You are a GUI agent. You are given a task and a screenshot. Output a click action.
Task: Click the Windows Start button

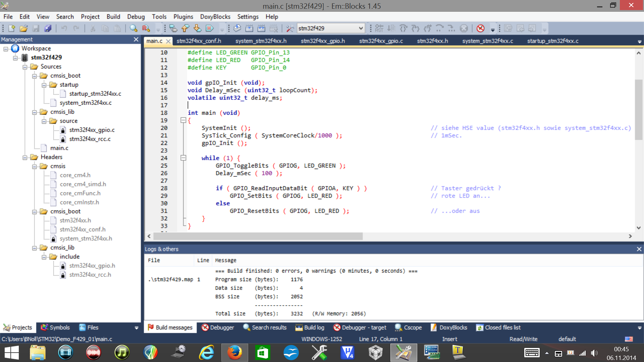[11, 353]
